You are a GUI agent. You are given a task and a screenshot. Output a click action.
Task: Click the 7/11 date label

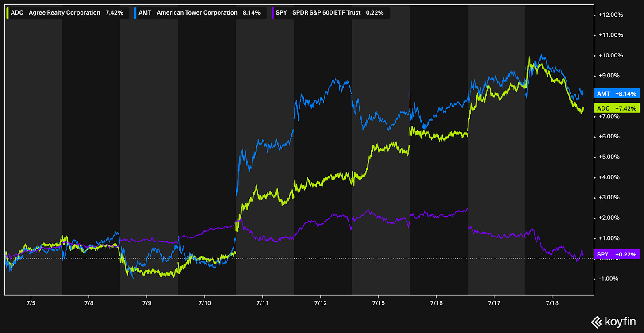[263, 303]
